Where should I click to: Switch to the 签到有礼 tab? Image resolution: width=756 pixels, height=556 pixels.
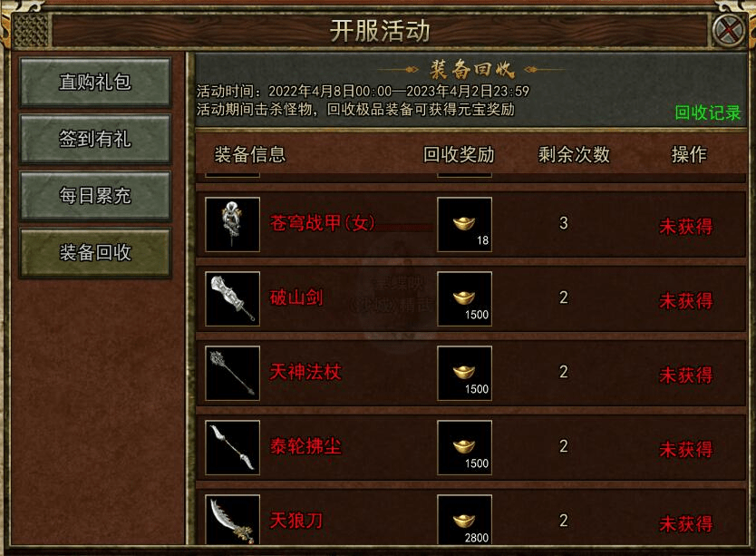point(95,139)
